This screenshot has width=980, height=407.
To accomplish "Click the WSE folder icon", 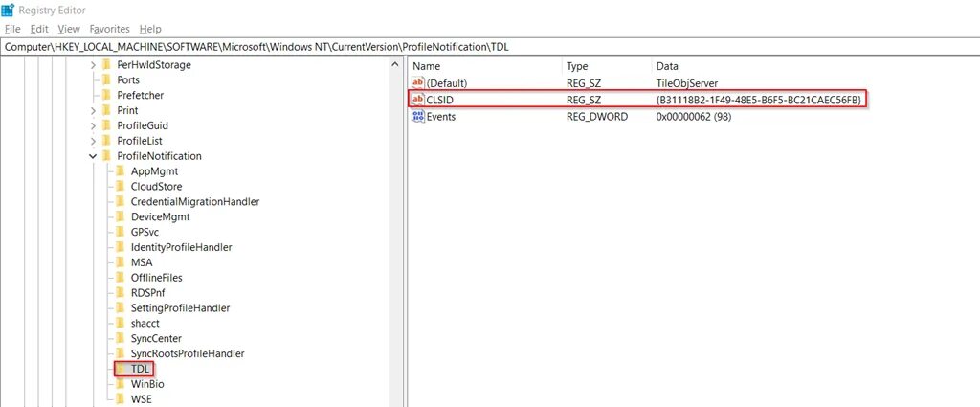I will coord(121,399).
